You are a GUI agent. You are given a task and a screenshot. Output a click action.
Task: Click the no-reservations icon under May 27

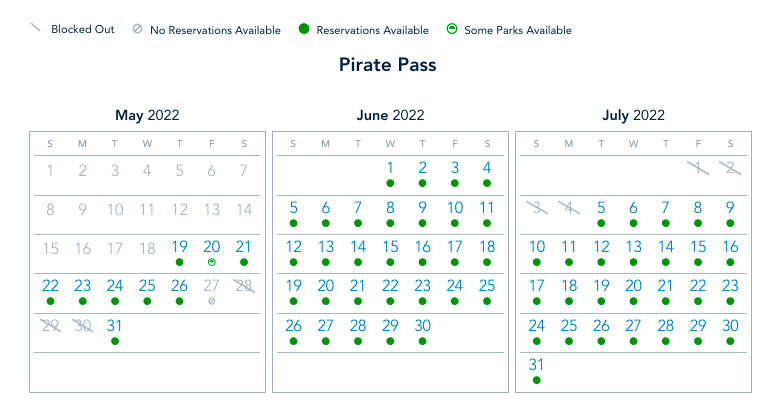point(211,301)
